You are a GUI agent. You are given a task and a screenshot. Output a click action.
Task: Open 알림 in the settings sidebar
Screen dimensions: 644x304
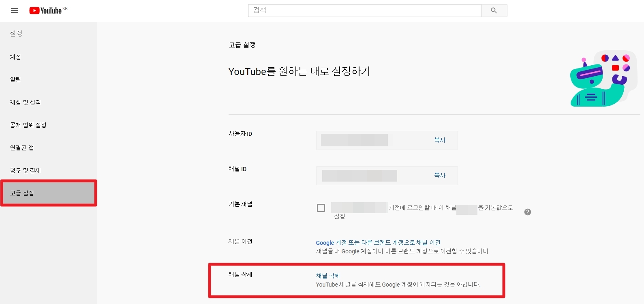49,80
